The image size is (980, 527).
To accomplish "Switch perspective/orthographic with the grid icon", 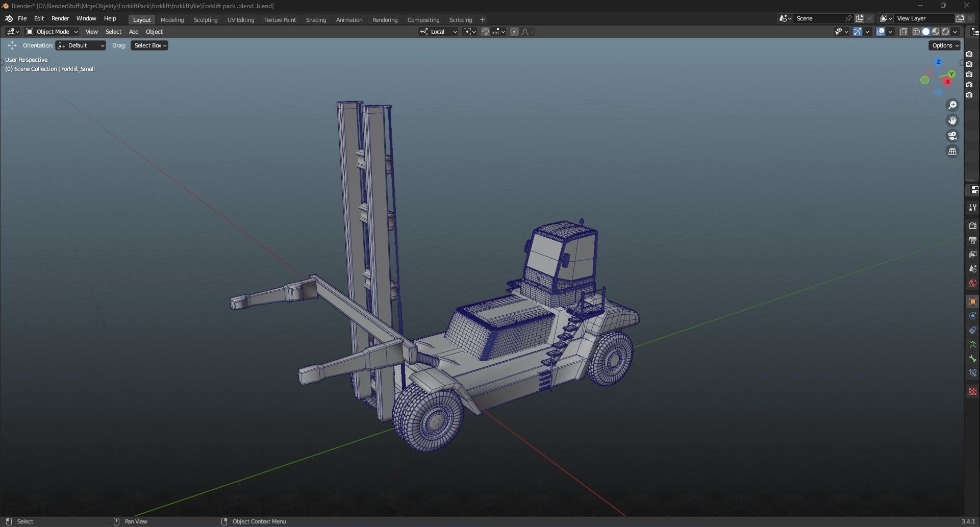I will click(x=952, y=151).
